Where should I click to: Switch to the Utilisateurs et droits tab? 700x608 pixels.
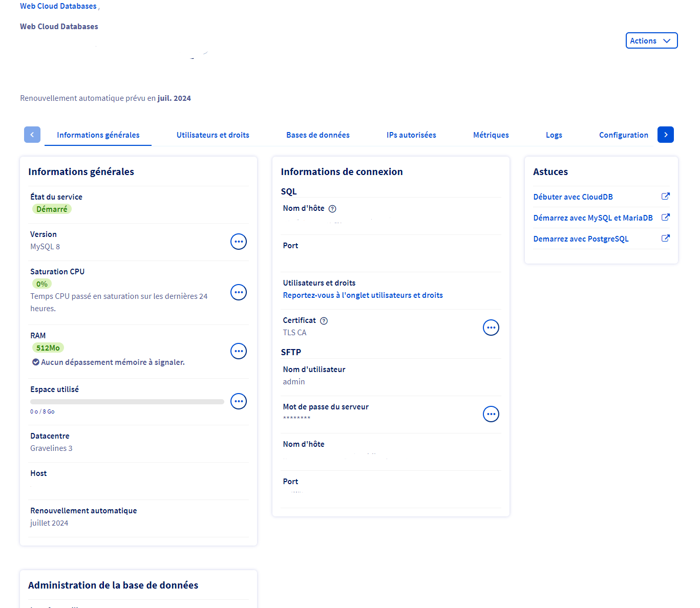(213, 135)
